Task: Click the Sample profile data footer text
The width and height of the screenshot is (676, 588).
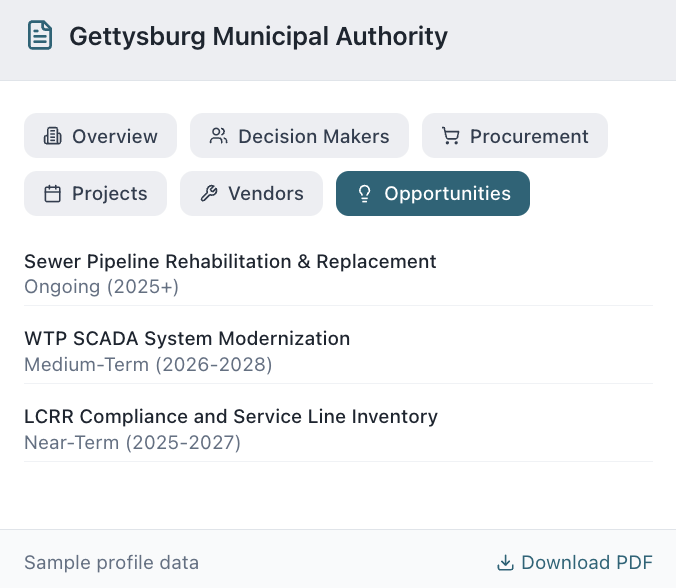Action: [x=111, y=563]
